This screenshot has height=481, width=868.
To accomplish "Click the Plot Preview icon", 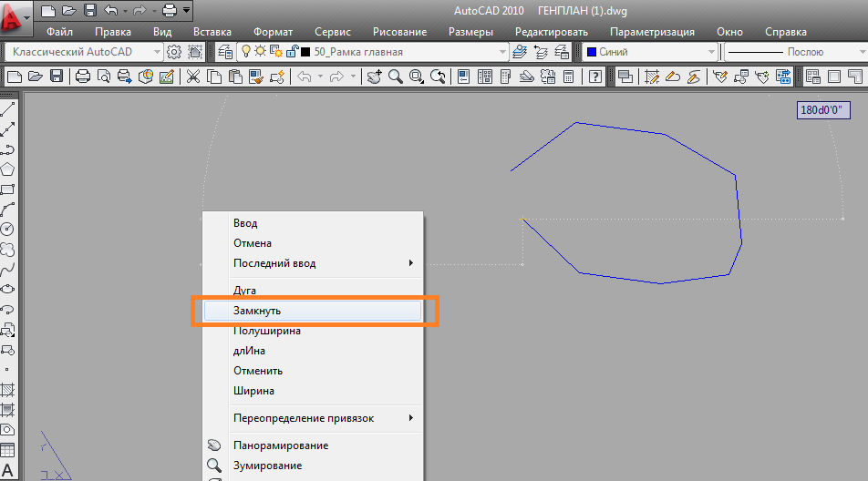I will coord(104,77).
